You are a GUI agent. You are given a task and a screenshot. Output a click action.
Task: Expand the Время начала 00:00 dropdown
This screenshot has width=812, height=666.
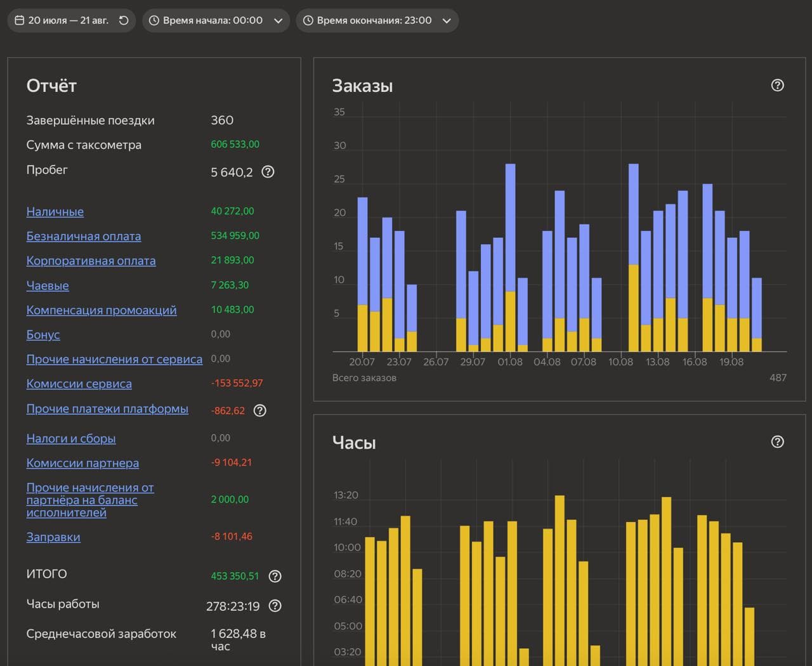click(x=216, y=20)
